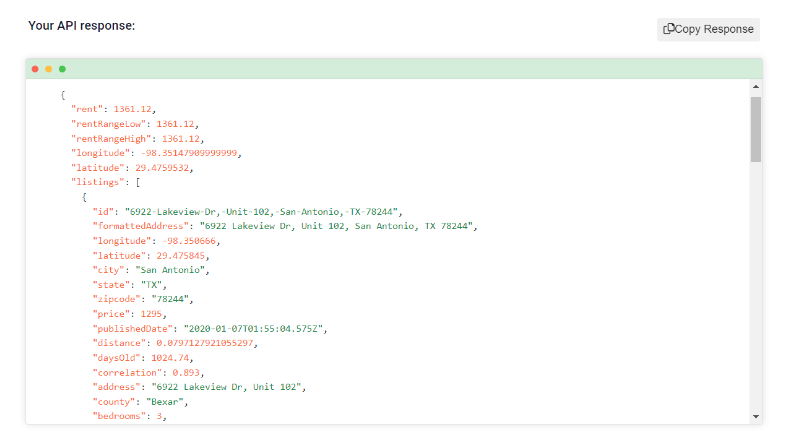Image resolution: width=788 pixels, height=441 pixels.
Task: Click the scrollbar down arrow
Action: [x=756, y=416]
